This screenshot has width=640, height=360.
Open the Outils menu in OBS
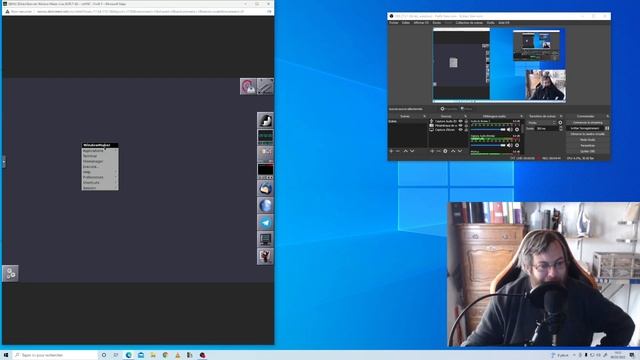point(491,22)
